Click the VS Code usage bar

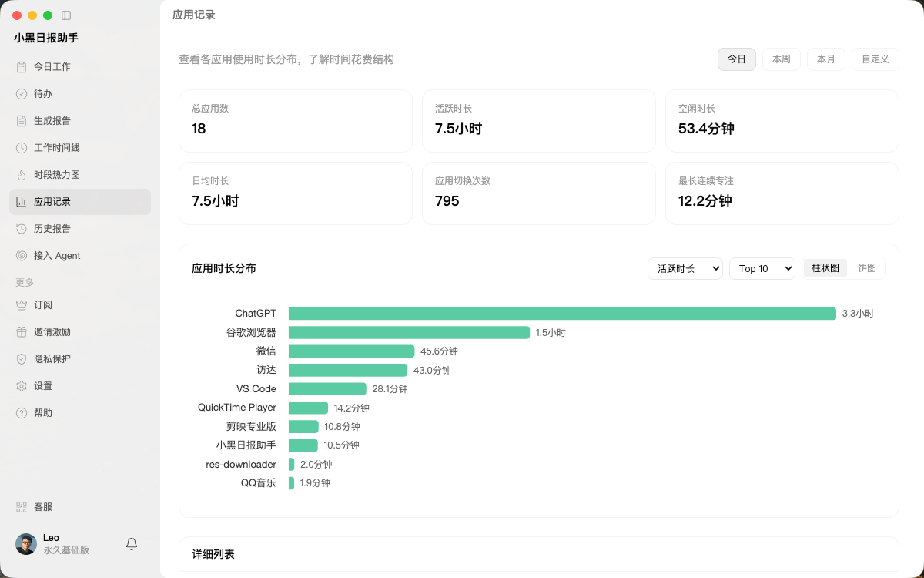pos(327,389)
